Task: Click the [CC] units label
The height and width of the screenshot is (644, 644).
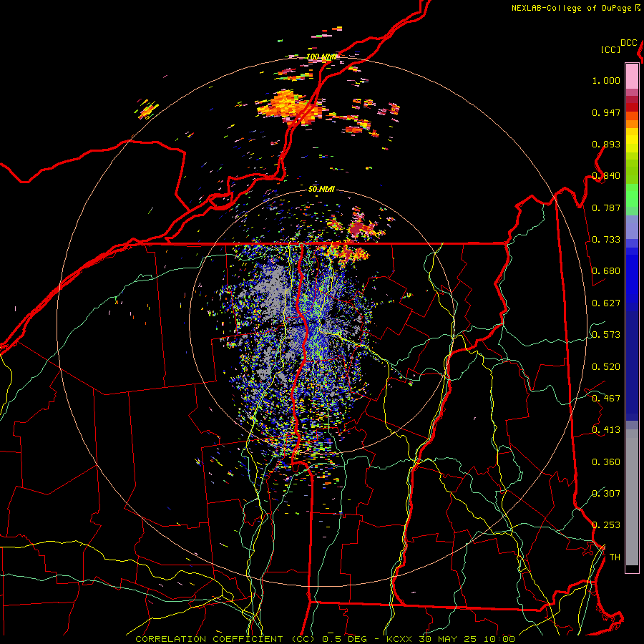Action: [610, 49]
